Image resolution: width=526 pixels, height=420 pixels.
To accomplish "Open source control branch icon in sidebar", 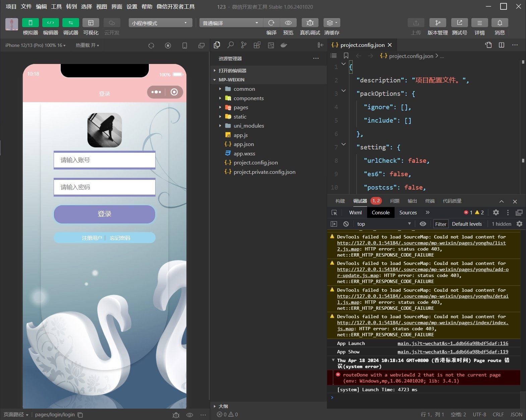I will [x=244, y=45].
